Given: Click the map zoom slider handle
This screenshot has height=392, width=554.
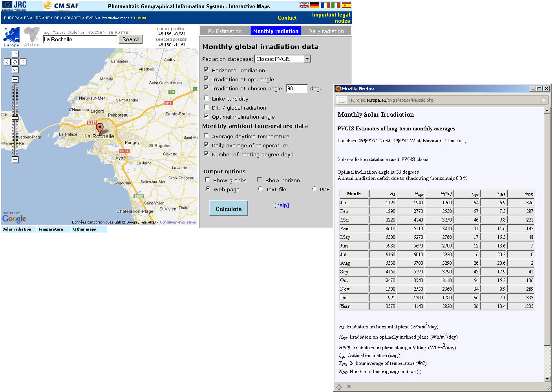Looking at the screenshot, I should click(15, 118).
